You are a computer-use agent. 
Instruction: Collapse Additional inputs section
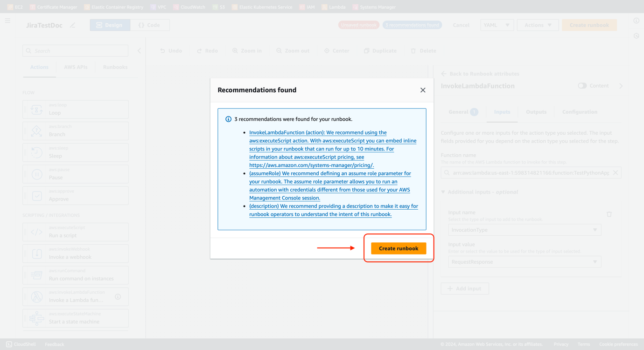pos(443,192)
